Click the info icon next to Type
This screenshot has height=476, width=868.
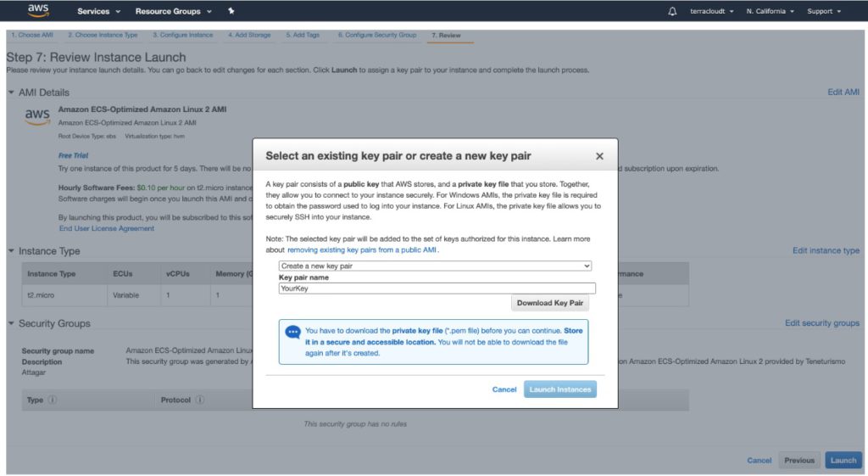[x=53, y=400]
